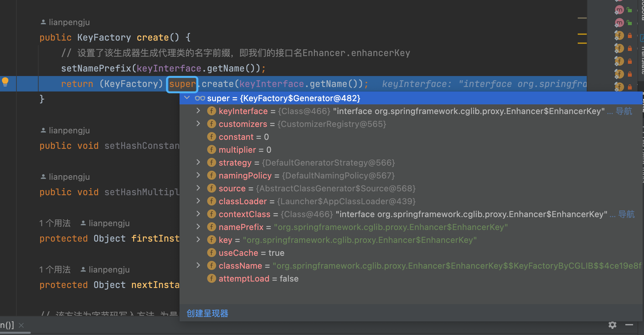
Task: Click the 创建呈现器 link
Action: click(207, 313)
